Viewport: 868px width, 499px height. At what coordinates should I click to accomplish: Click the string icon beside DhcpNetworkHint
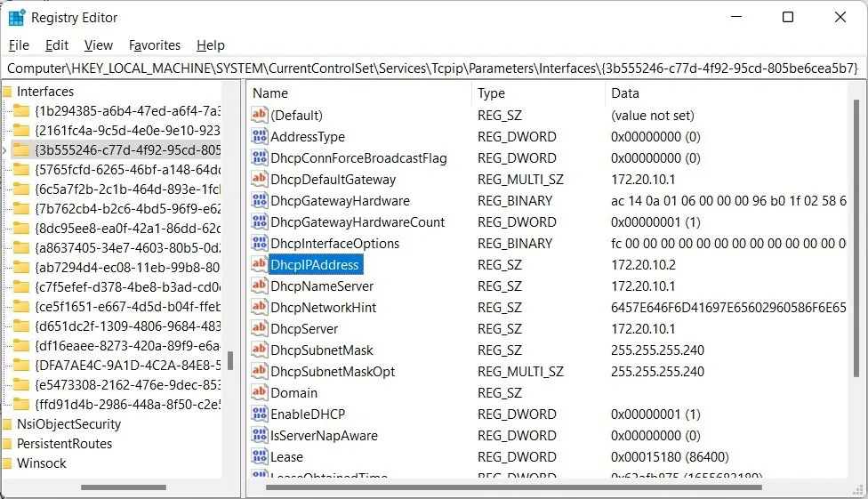tap(259, 307)
